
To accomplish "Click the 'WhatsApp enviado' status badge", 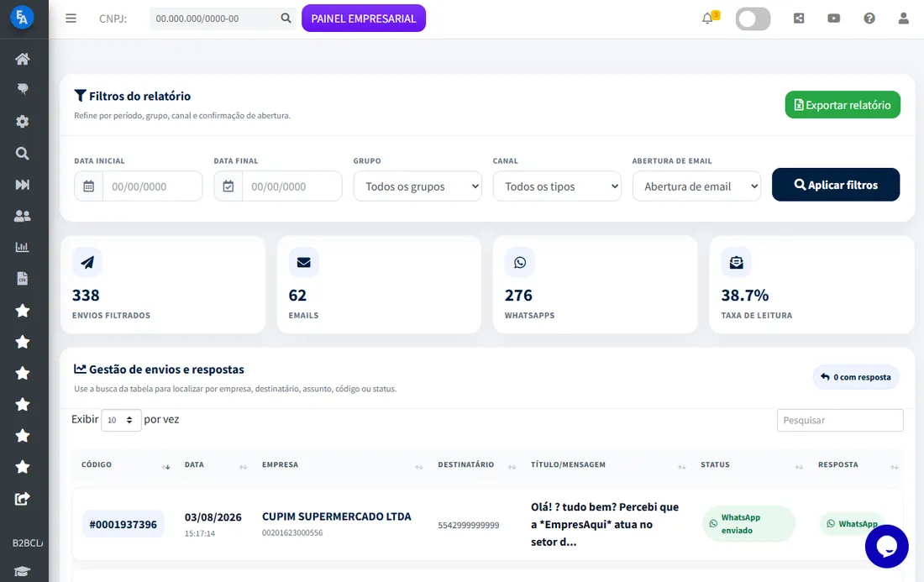I will tap(749, 524).
